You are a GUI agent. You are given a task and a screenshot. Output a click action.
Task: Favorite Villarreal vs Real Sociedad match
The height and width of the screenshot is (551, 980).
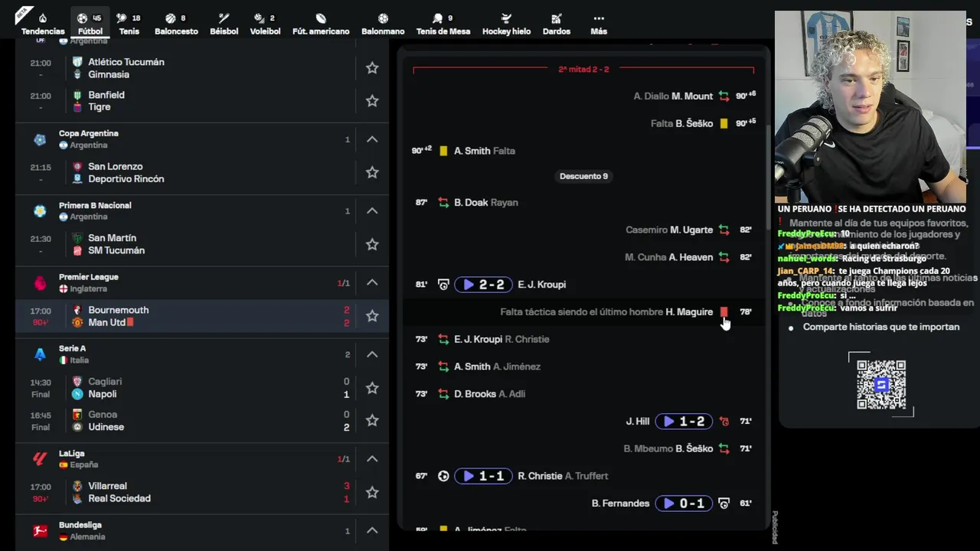point(372,492)
